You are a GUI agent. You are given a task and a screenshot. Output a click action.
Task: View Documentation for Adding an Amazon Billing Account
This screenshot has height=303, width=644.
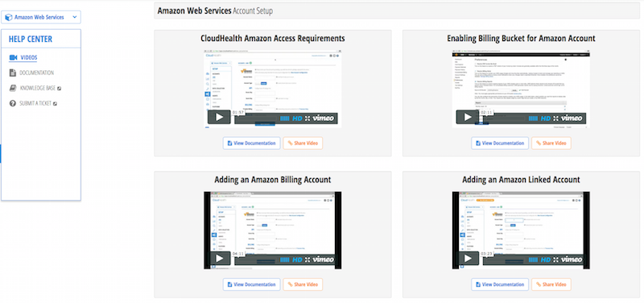tap(252, 284)
